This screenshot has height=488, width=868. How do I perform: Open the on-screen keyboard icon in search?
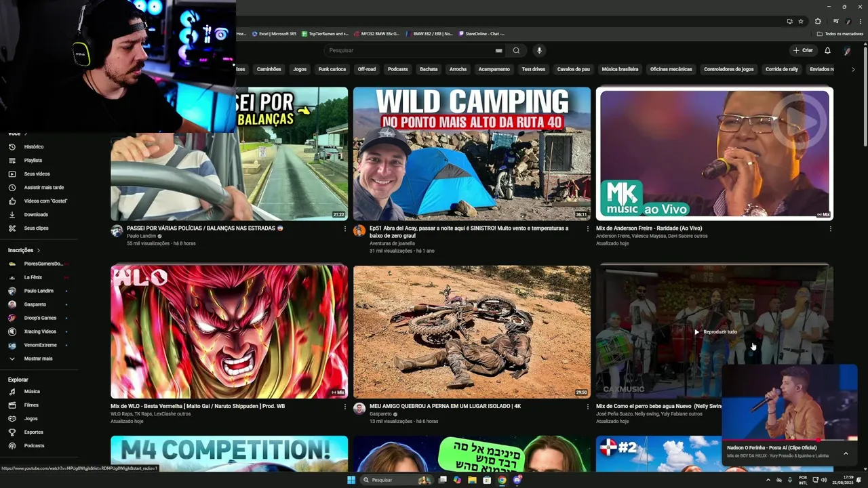[499, 50]
